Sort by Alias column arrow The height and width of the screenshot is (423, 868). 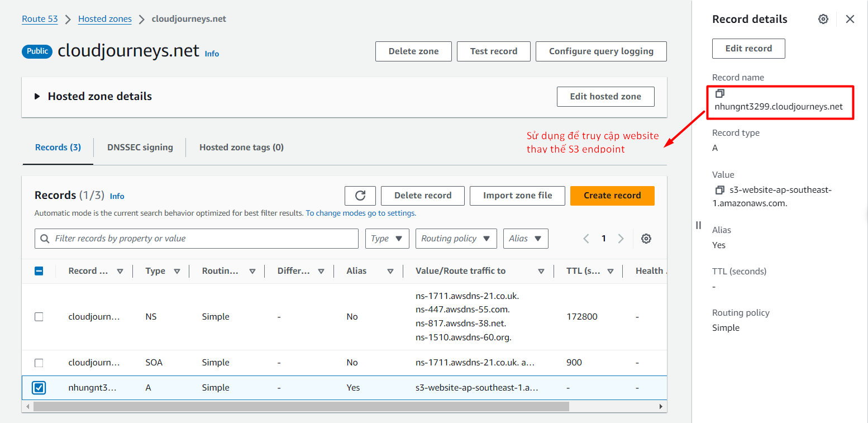[x=390, y=271]
